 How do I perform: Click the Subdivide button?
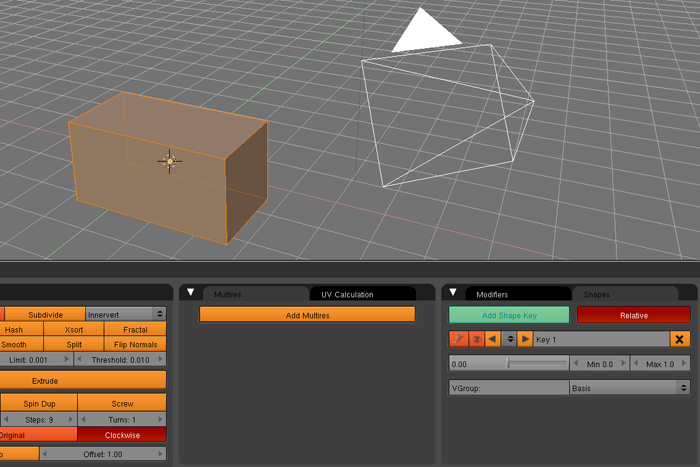point(45,314)
